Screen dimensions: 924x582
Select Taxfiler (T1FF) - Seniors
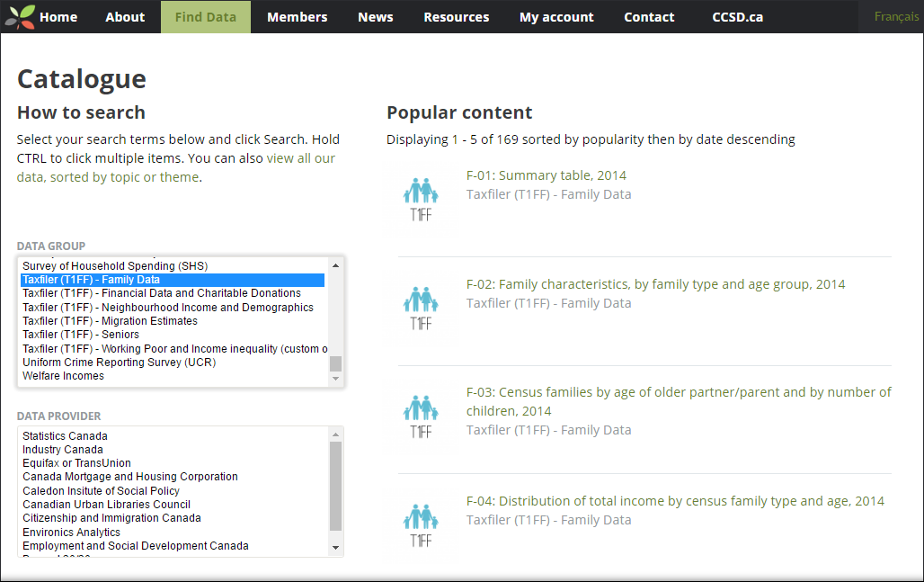[173, 335]
